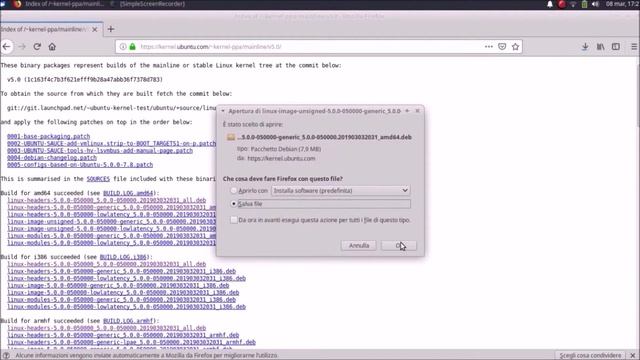Open the network indicator in panel
The height and width of the screenshot is (360, 640).
point(573,4)
